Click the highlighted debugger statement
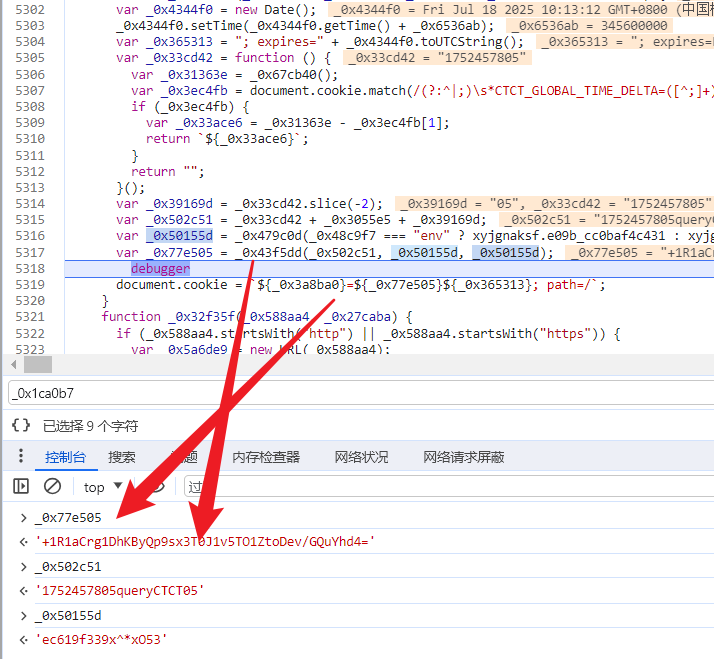Image resolution: width=714 pixels, height=659 pixels. point(160,269)
